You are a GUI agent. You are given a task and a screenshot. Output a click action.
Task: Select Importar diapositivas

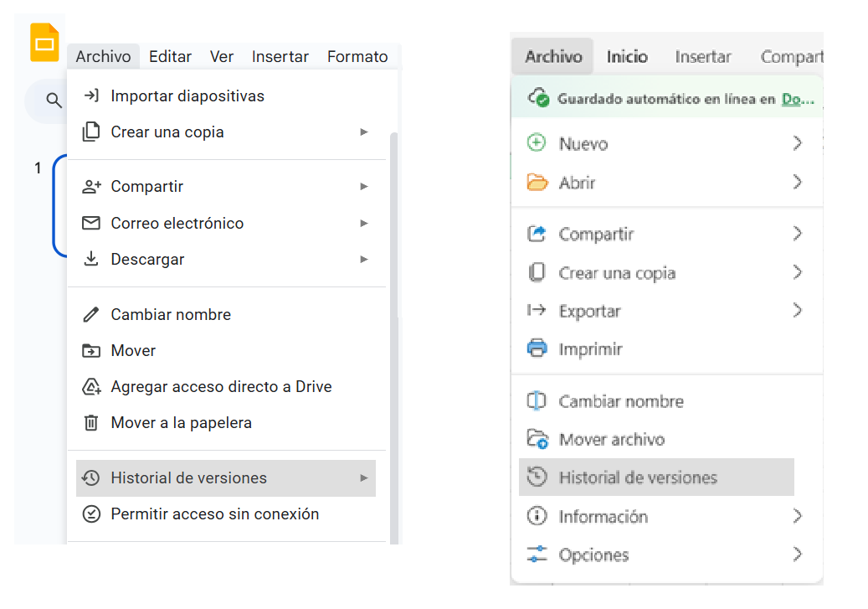tap(187, 96)
